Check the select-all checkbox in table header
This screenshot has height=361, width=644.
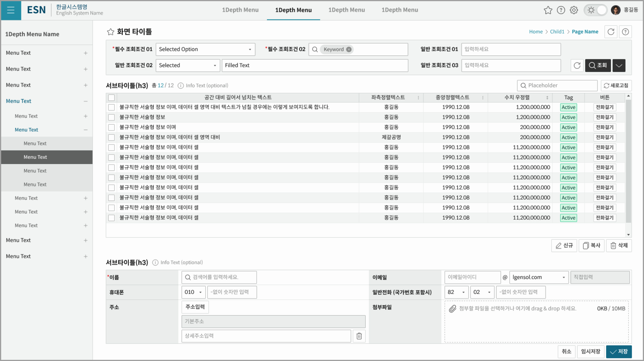coord(111,97)
